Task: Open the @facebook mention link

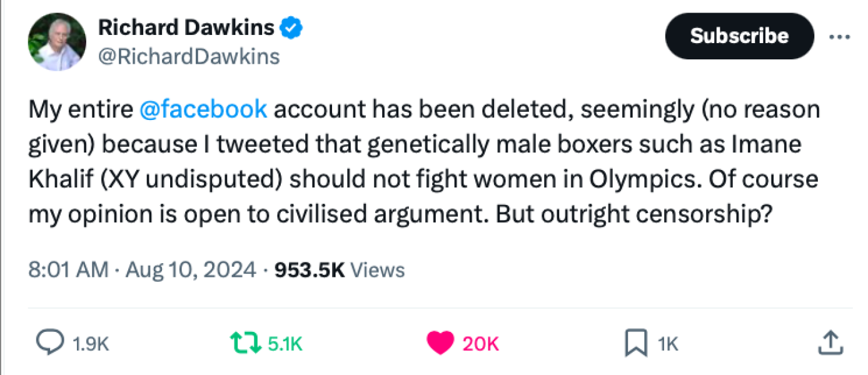Action: click(x=204, y=109)
